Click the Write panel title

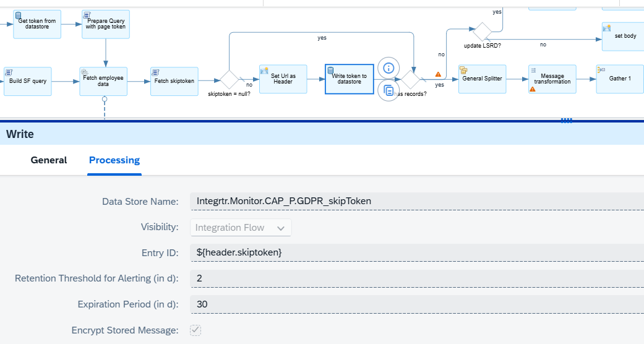pos(20,134)
